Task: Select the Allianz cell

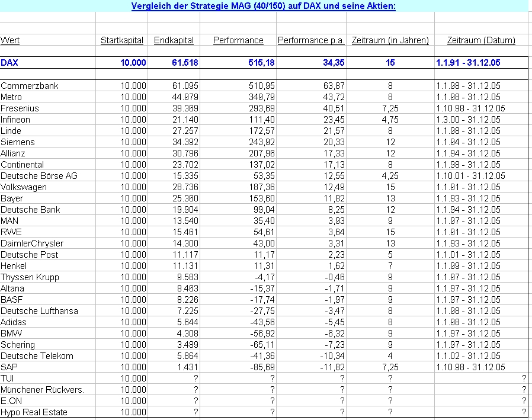Action: coord(13,153)
